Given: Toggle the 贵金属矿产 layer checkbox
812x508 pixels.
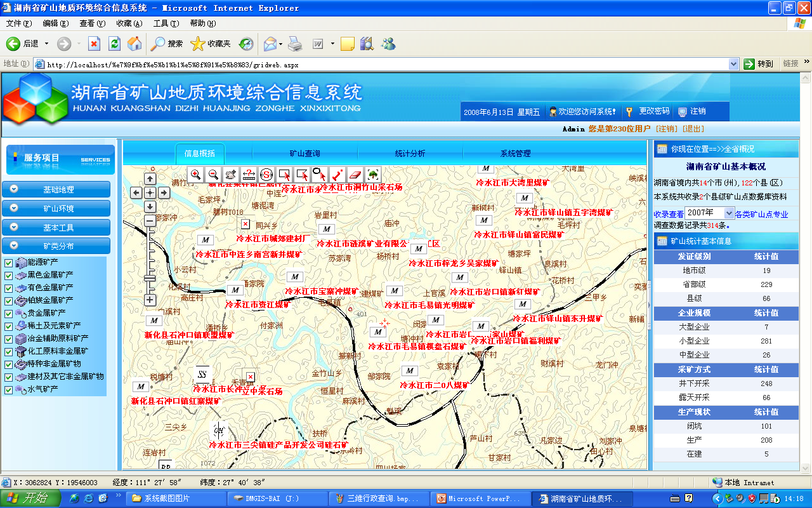Looking at the screenshot, I should coord(8,313).
